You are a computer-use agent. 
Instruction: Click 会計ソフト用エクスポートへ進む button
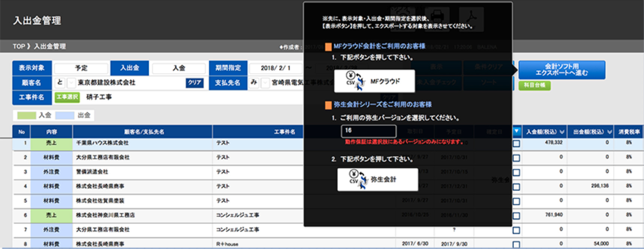pos(562,70)
